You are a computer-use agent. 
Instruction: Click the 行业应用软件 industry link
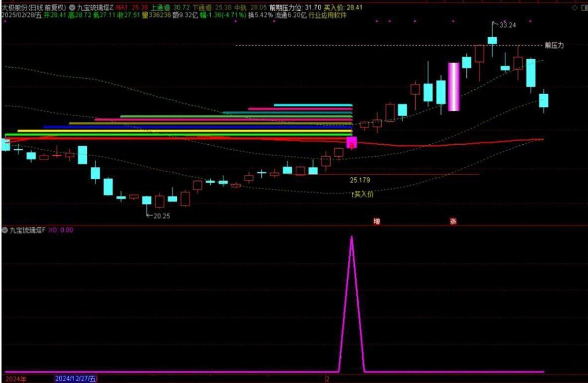[327, 16]
